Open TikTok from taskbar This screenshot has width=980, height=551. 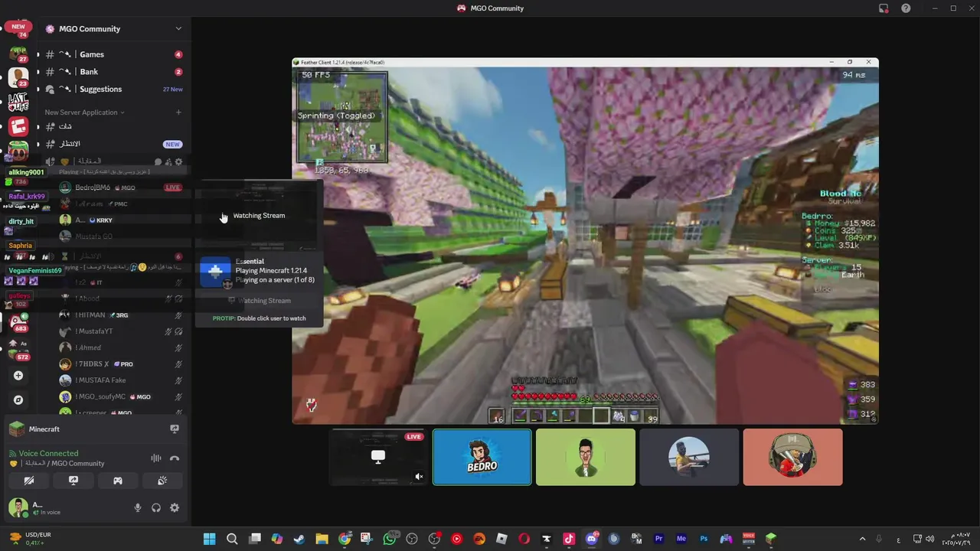(569, 539)
